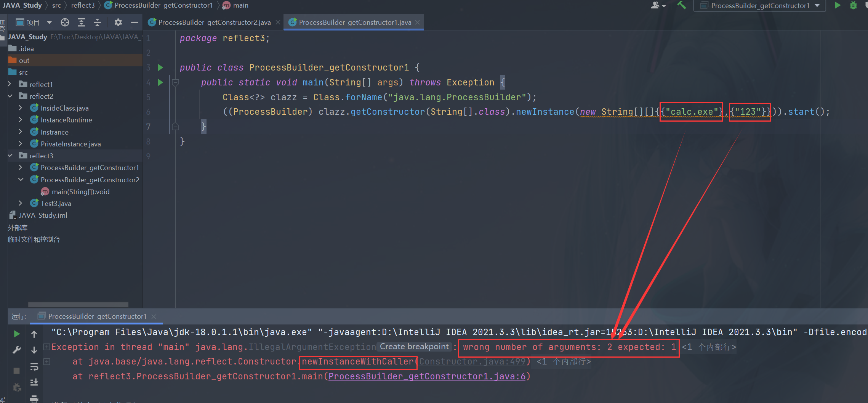Click run gutter icon beside main method
Image resolution: width=868 pixels, height=403 pixels.
(x=160, y=82)
